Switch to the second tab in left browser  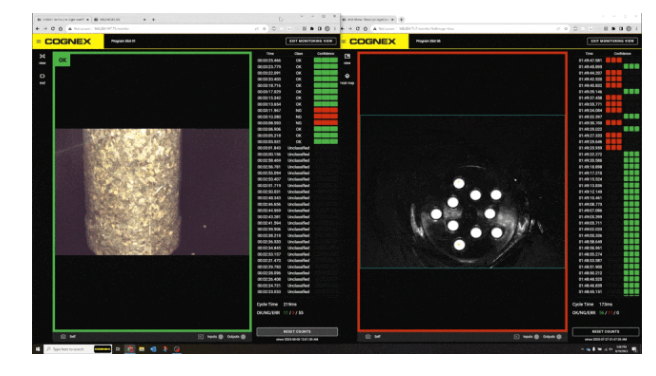tap(120, 19)
